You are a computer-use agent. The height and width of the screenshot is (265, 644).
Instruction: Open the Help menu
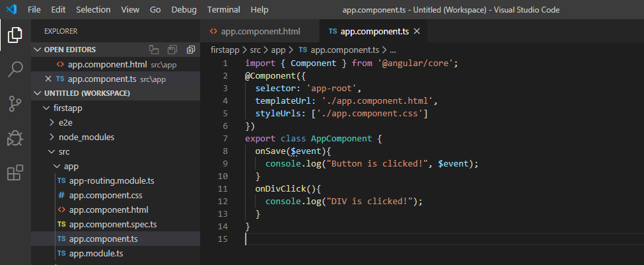tap(259, 9)
